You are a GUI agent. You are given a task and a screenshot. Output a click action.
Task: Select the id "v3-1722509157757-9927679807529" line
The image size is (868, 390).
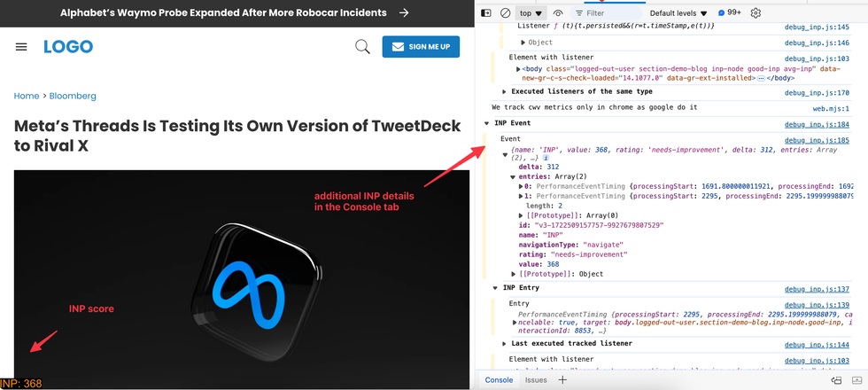coord(591,225)
